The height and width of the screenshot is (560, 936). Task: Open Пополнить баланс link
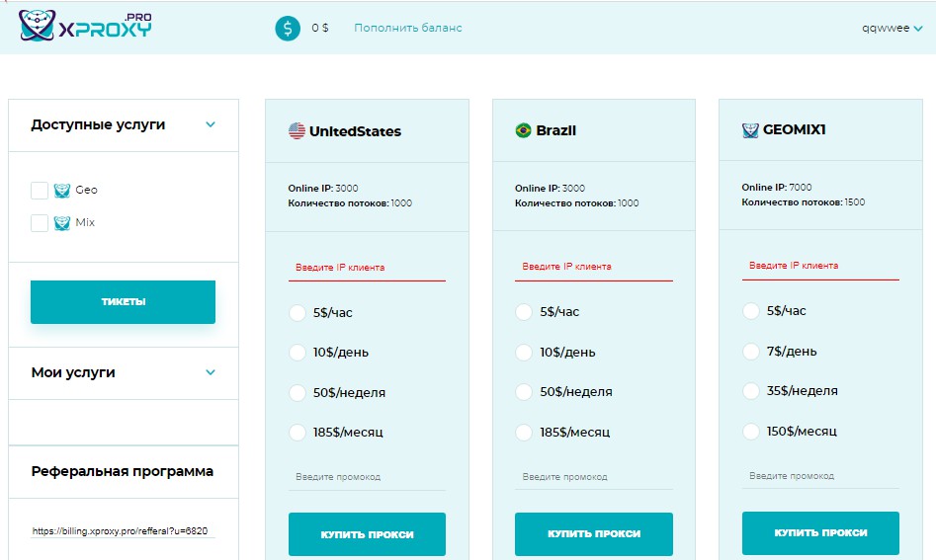tap(408, 28)
